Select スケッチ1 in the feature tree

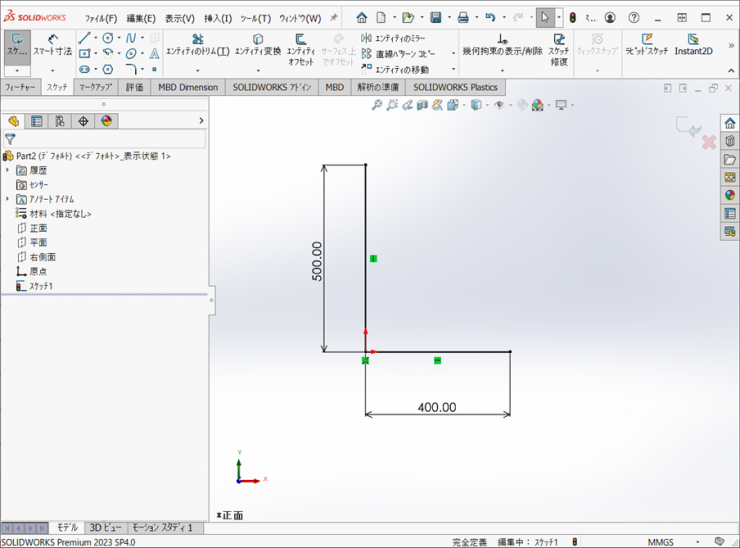pyautogui.click(x=40, y=286)
